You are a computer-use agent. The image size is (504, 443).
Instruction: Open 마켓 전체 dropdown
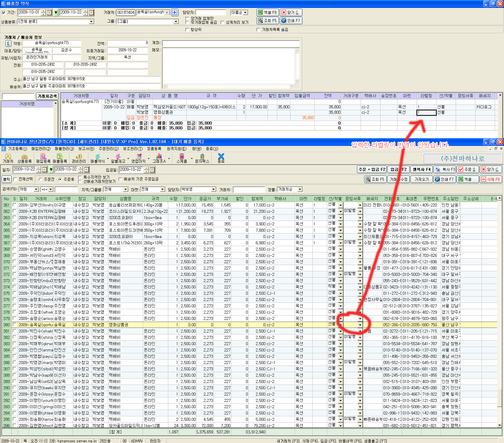(162, 189)
